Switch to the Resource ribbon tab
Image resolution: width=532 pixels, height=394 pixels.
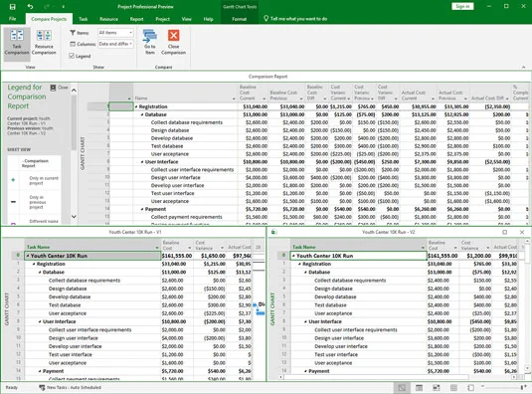108,19
